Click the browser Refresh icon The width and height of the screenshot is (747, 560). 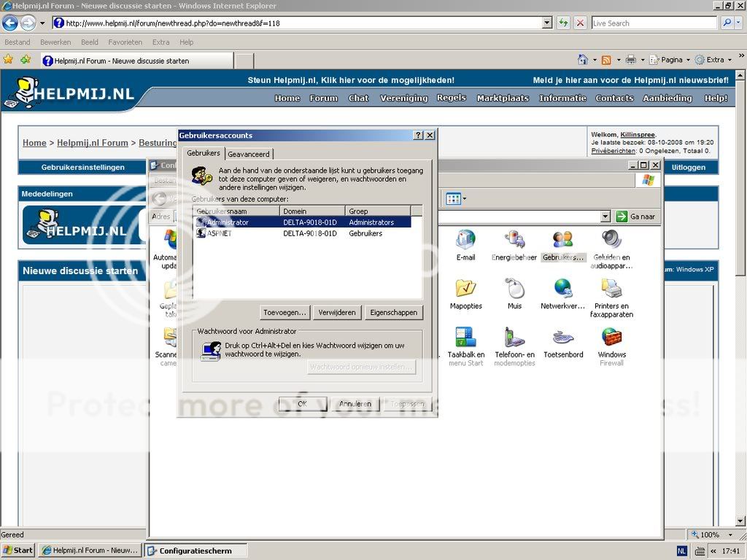tap(563, 23)
